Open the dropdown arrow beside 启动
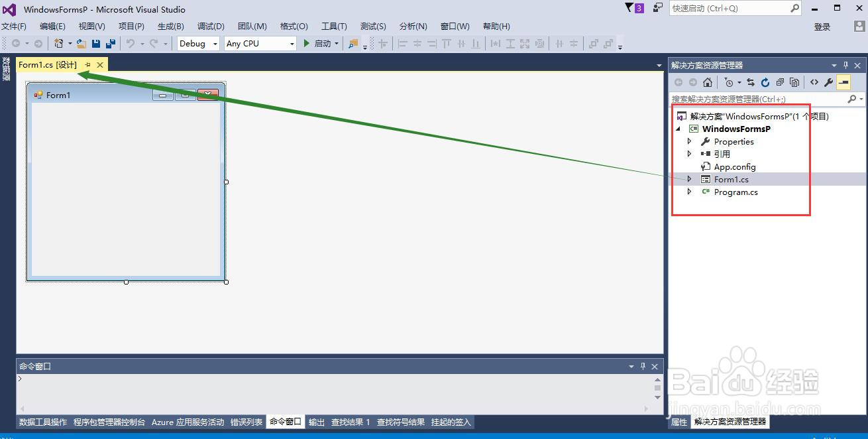This screenshot has height=439, width=868. pos(337,44)
